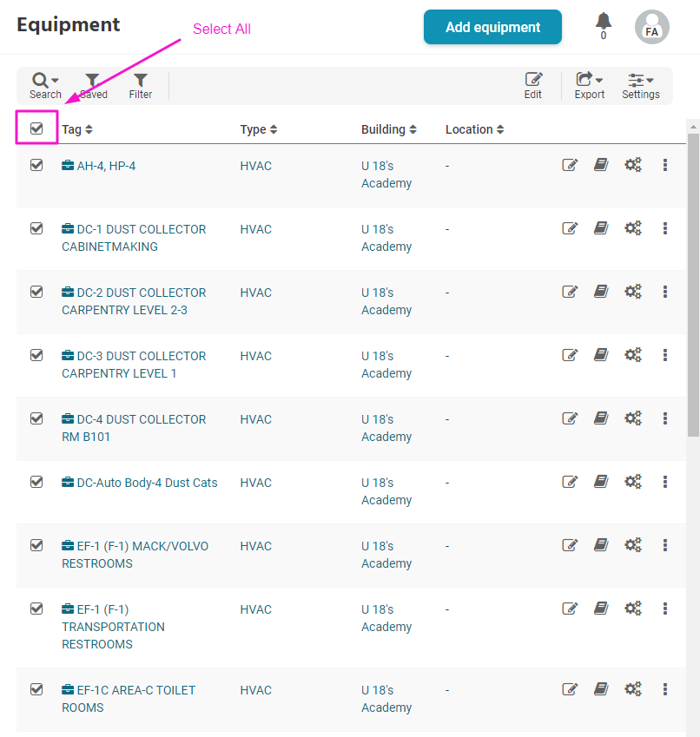The height and width of the screenshot is (737, 700).
Task: Open EF-1 (F-1) MACK/VOLVO RESTROOMS link
Action: (135, 555)
